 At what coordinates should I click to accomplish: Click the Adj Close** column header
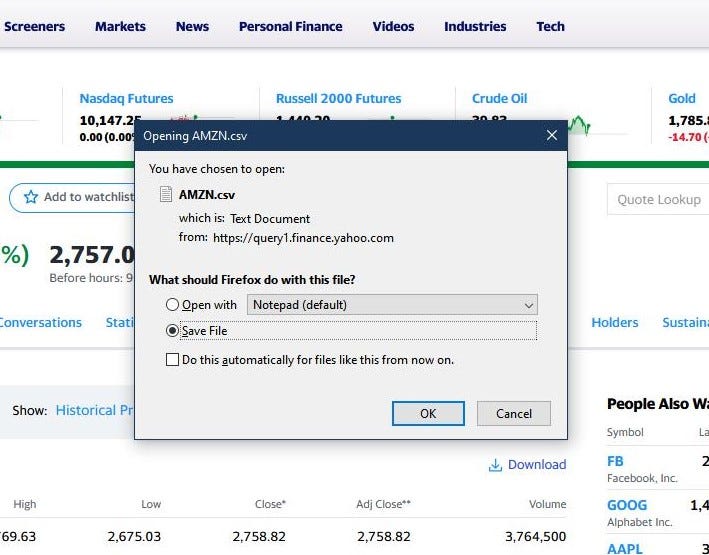[x=383, y=504]
